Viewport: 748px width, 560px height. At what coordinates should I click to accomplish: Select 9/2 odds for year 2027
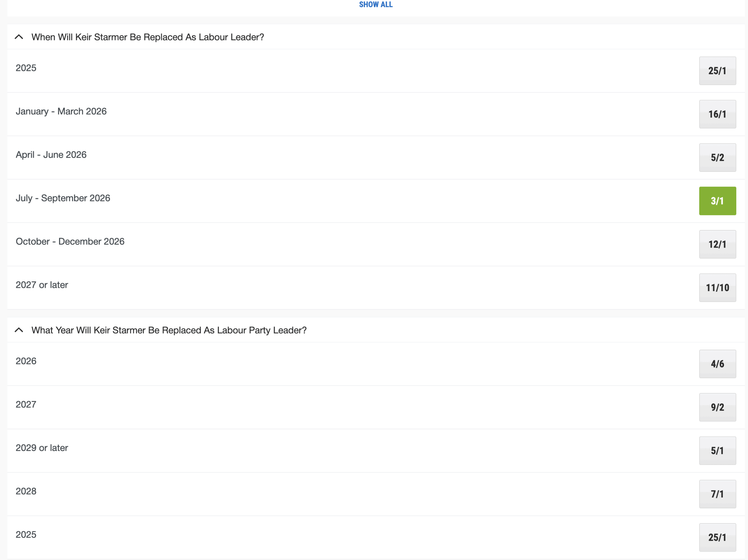pyautogui.click(x=717, y=407)
